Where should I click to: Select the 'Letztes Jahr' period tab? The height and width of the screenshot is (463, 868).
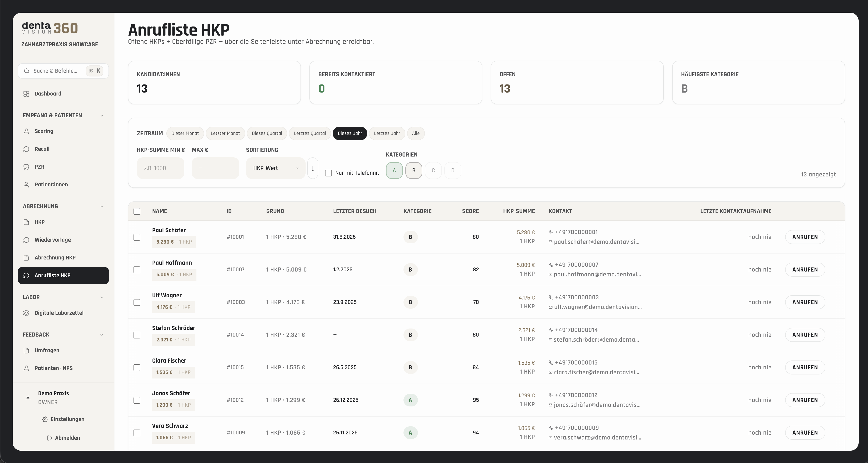pos(387,133)
